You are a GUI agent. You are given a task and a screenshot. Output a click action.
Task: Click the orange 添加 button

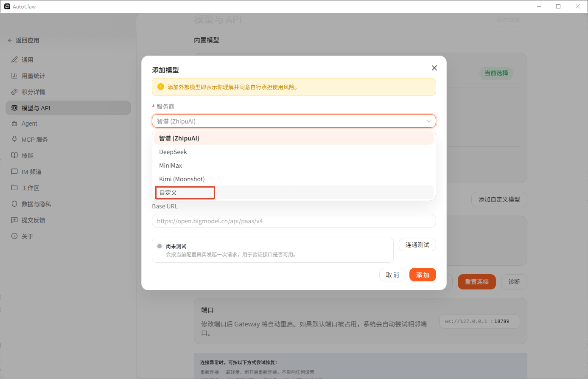coord(423,275)
